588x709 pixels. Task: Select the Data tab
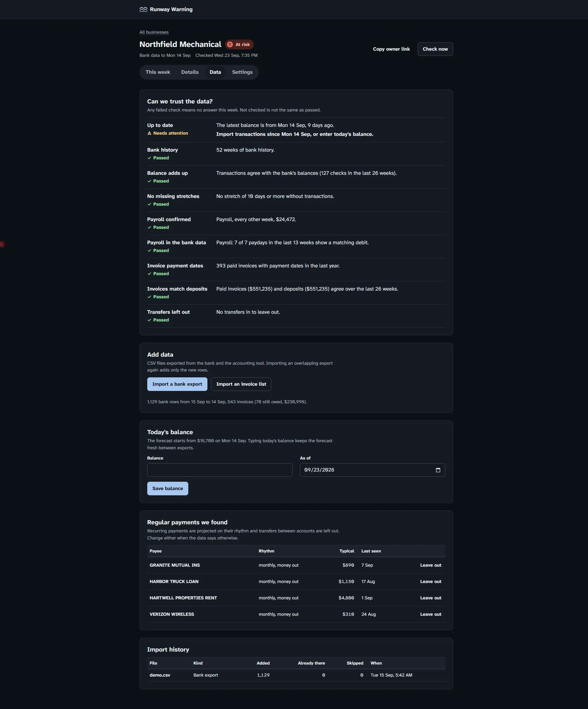tap(215, 72)
